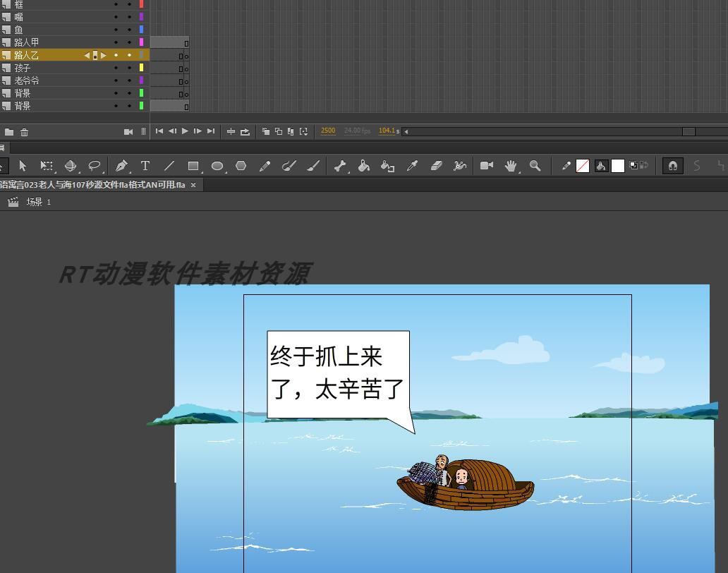Select the Selection arrow tool

23,166
